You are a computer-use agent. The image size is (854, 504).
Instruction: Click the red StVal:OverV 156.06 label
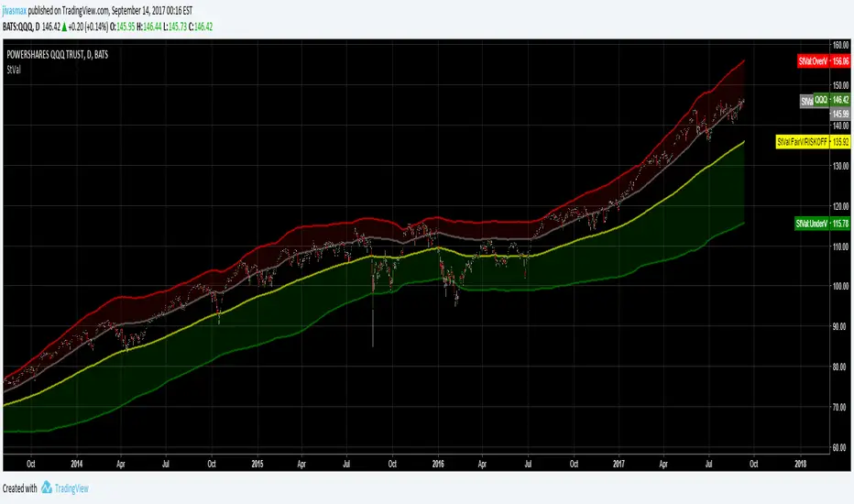coord(823,61)
